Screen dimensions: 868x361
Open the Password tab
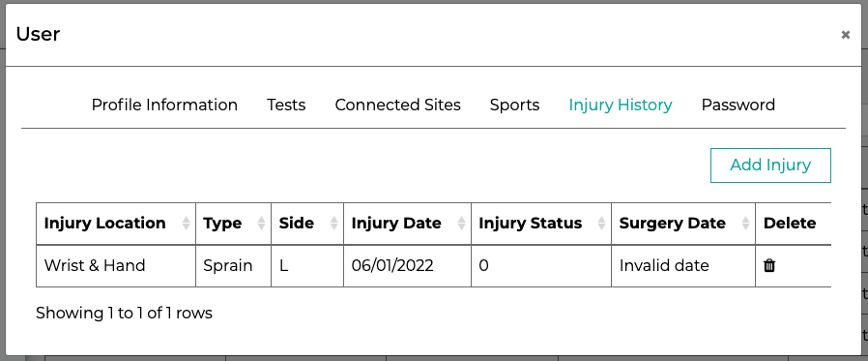738,105
